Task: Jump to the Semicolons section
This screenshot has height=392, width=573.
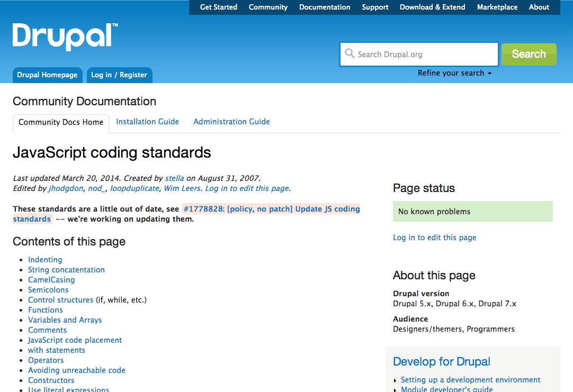Action: 48,290
